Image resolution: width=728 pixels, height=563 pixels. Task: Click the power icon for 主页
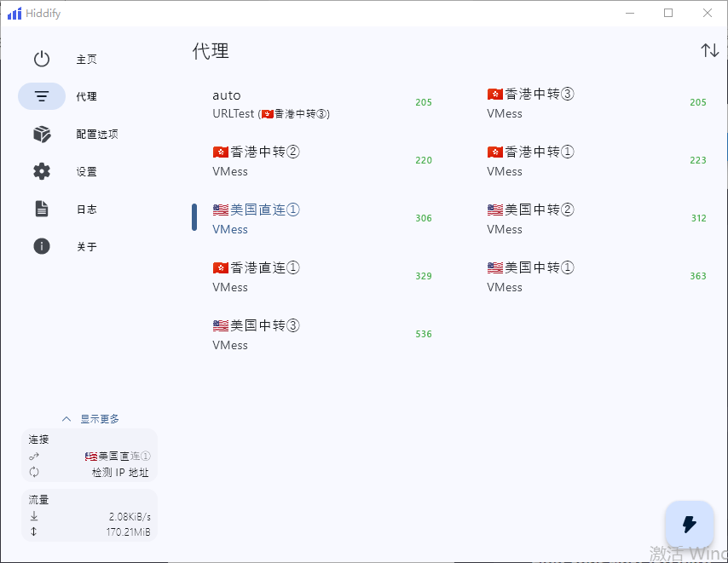(x=42, y=59)
